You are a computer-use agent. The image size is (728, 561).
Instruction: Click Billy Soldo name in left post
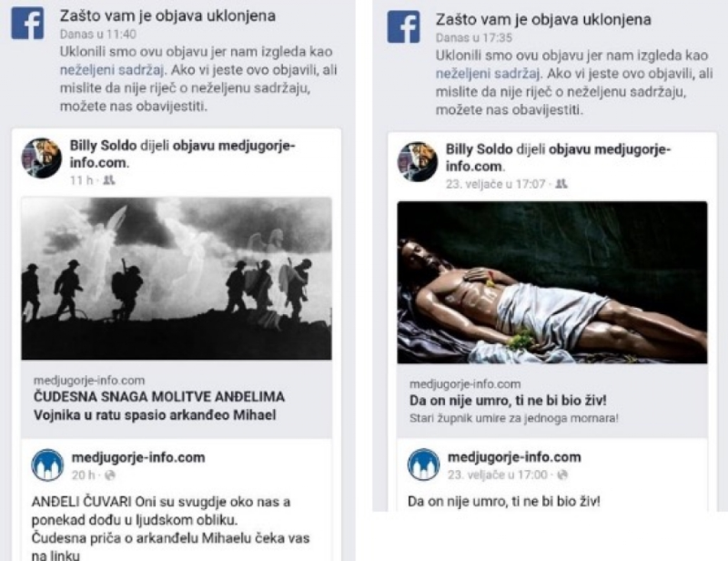pos(103,146)
